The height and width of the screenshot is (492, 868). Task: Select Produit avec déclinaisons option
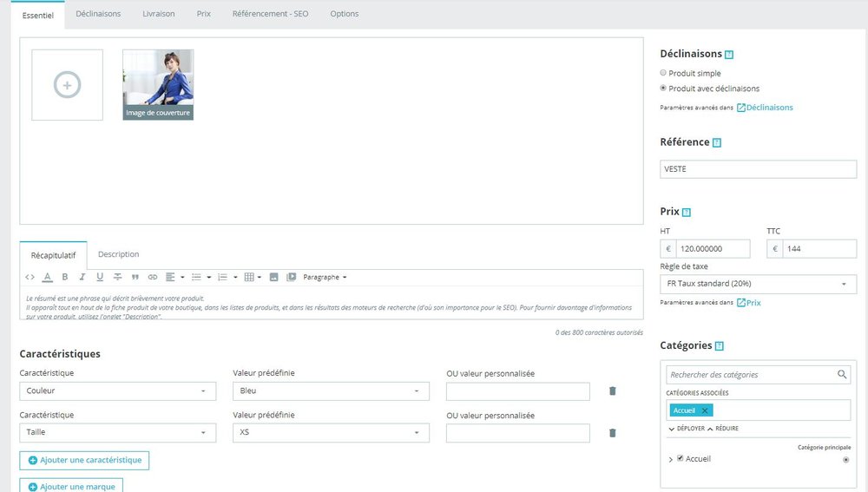point(663,88)
